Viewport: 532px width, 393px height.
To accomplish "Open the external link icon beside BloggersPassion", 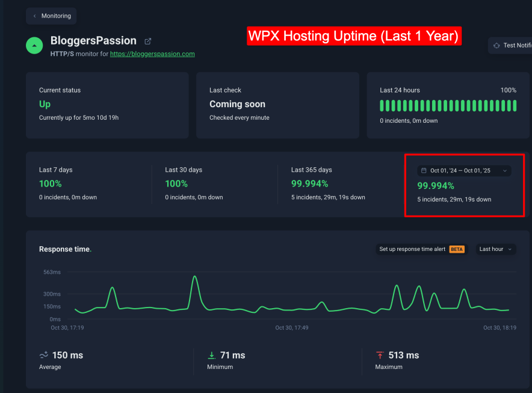I will point(147,40).
